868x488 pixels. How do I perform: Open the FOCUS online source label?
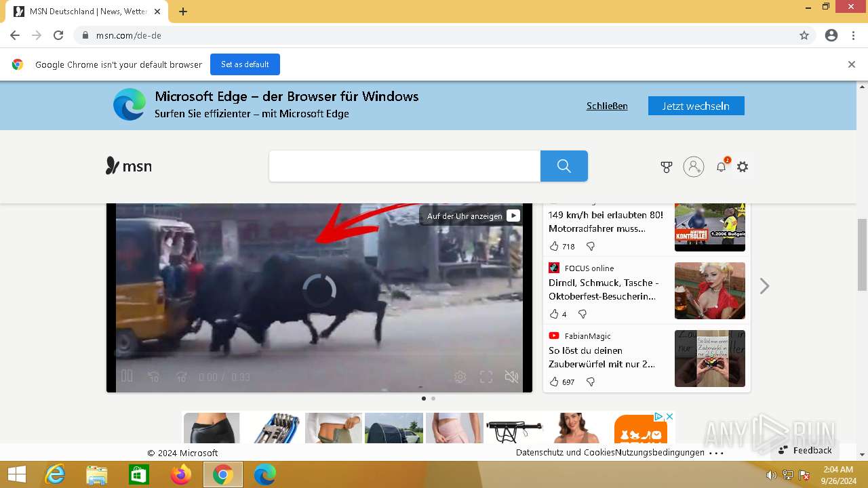589,268
